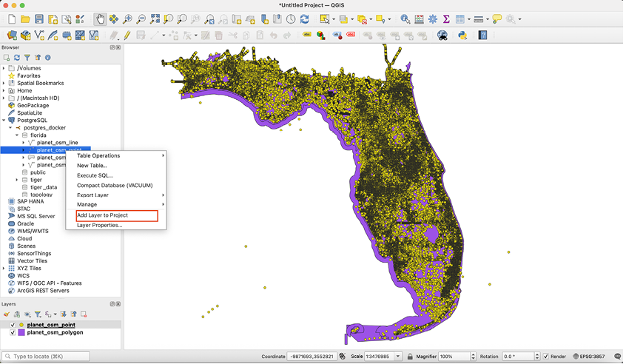The image size is (643, 364).
Task: Choose Compact Database (VACUUM) menu entry
Action: 116,185
